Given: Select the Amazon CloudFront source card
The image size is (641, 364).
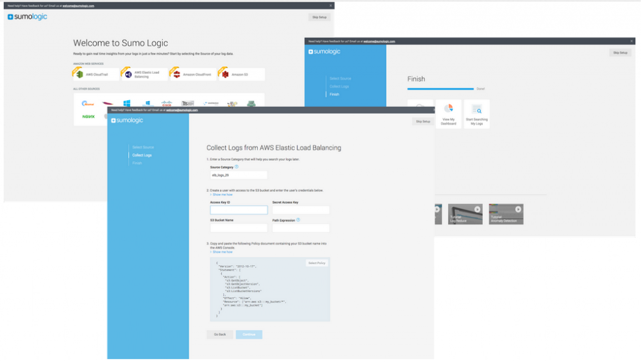Looking at the screenshot, I should pyautogui.click(x=193, y=74).
